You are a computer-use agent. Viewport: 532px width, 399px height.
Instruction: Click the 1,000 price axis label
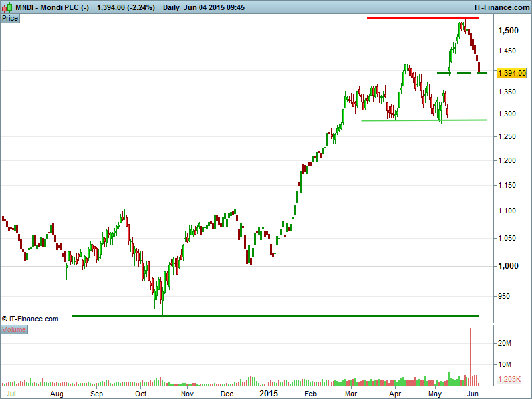pyautogui.click(x=508, y=266)
